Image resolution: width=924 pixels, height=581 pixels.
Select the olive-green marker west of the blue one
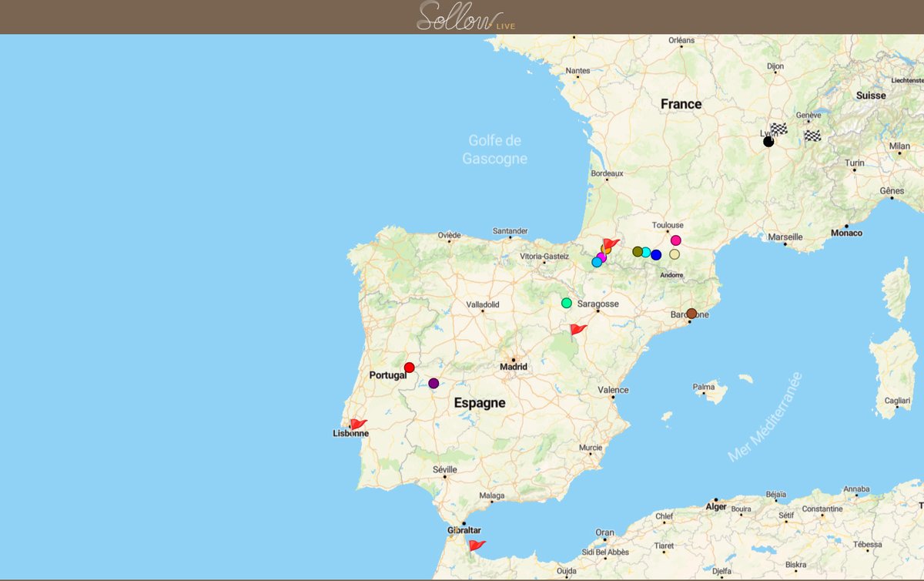click(x=638, y=251)
